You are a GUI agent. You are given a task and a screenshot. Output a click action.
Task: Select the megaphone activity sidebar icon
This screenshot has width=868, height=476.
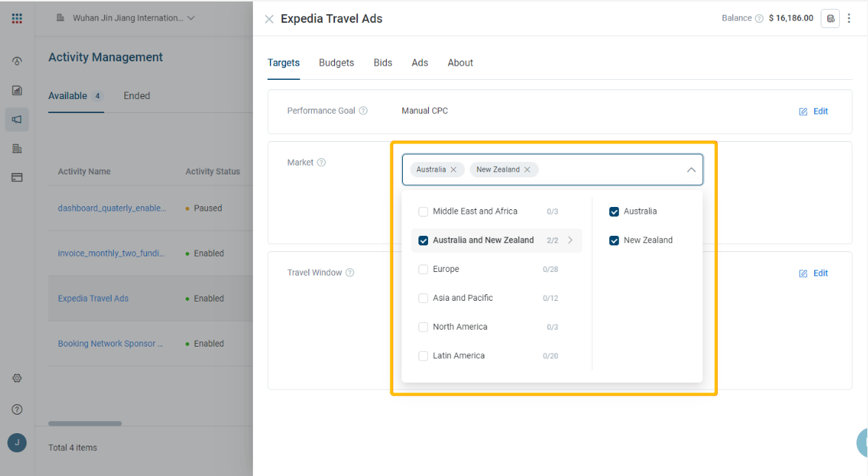point(17,120)
